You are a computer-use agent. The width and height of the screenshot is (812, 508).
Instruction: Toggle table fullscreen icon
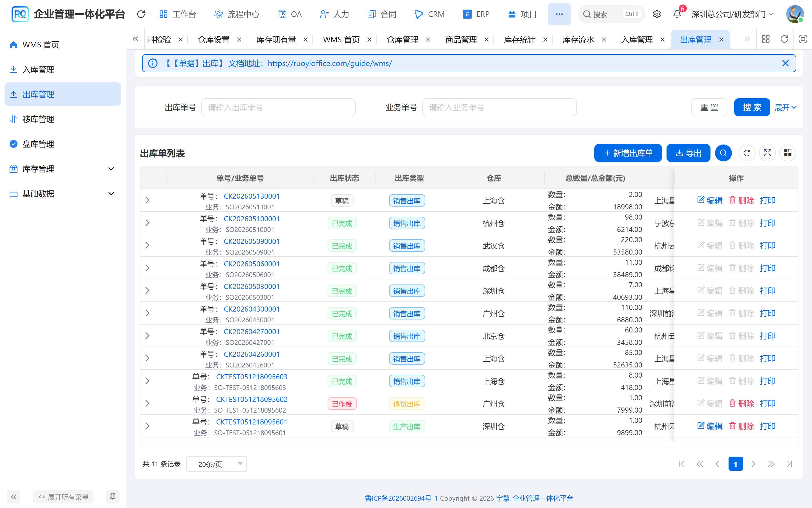pos(767,153)
